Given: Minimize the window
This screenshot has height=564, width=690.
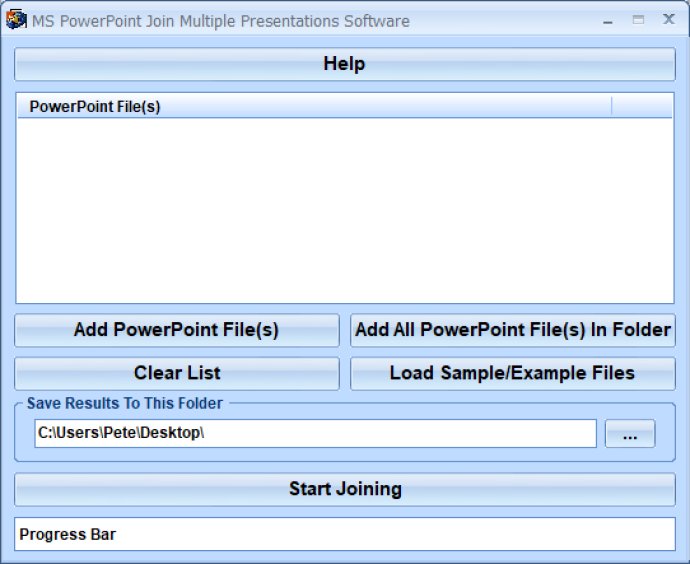Looking at the screenshot, I should (608, 20).
